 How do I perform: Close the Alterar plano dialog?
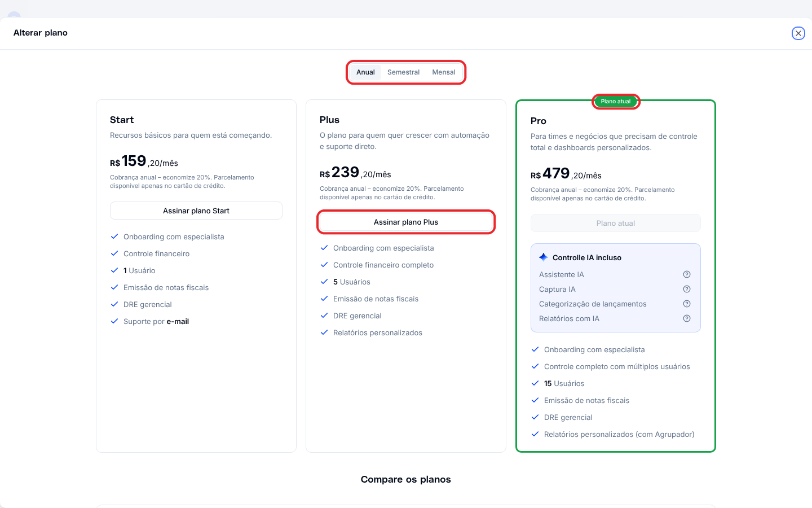pos(798,33)
